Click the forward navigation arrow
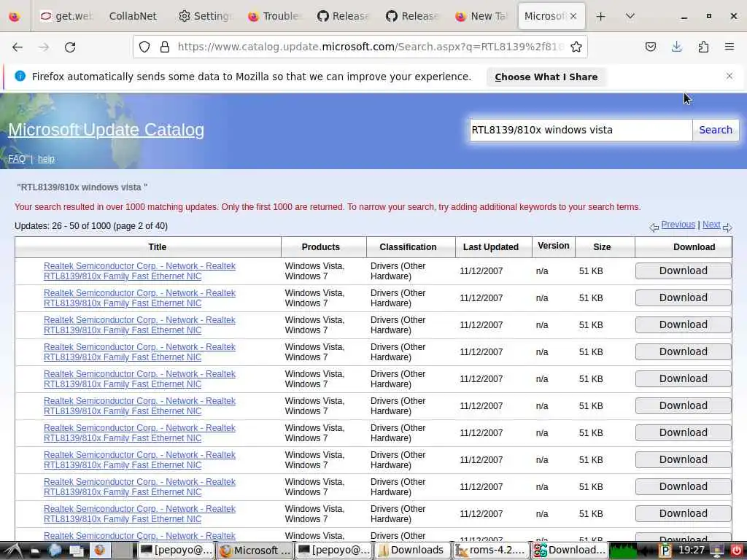Viewport: 747px width, 560px height. click(x=44, y=47)
